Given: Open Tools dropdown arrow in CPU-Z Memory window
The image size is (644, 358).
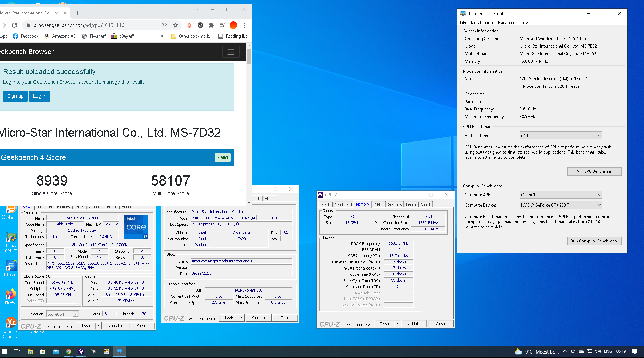Looking at the screenshot, I should [397, 324].
